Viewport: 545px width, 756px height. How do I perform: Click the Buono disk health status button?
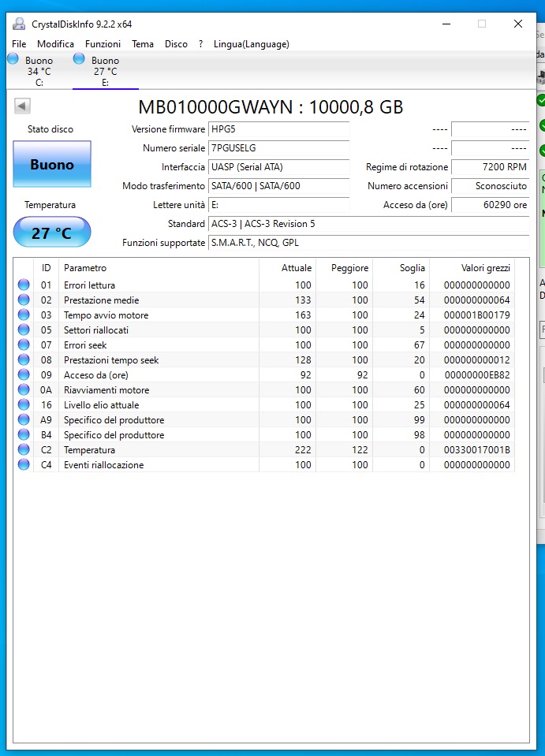coord(52,164)
